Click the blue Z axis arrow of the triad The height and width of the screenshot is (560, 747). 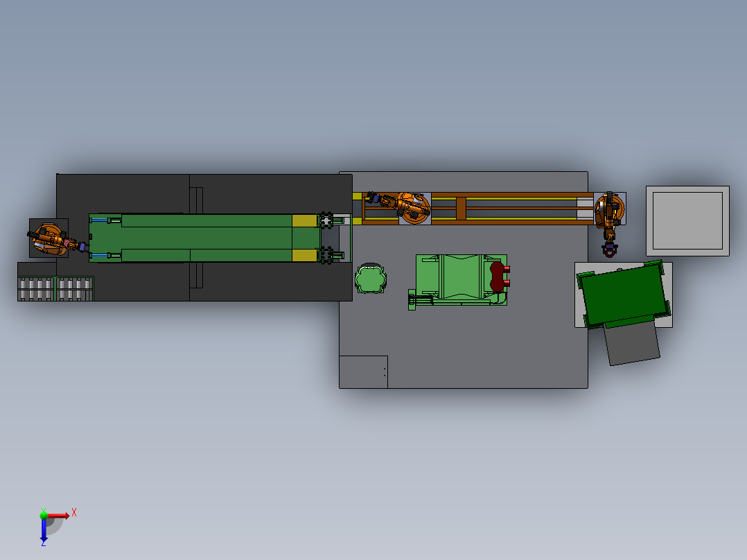coord(44,530)
